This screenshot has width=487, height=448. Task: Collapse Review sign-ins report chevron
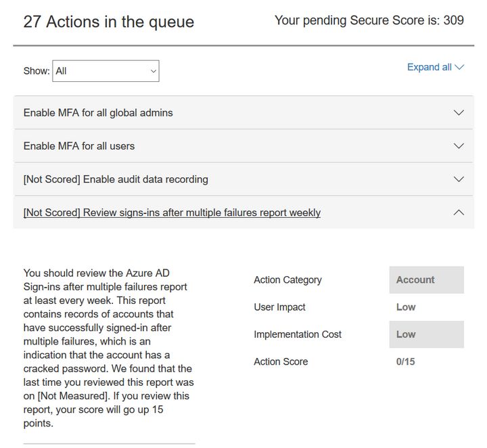point(459,212)
